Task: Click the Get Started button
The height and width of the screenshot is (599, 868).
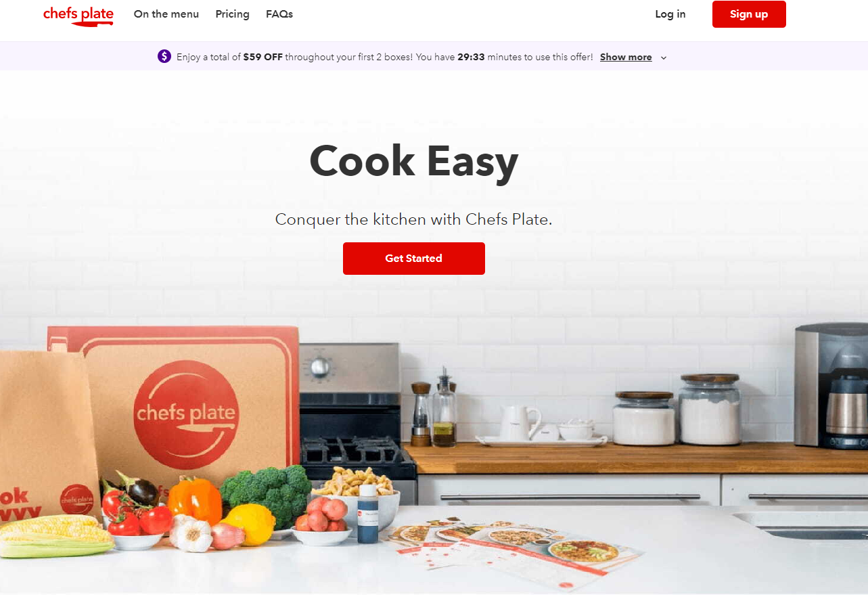Action: pyautogui.click(x=414, y=259)
